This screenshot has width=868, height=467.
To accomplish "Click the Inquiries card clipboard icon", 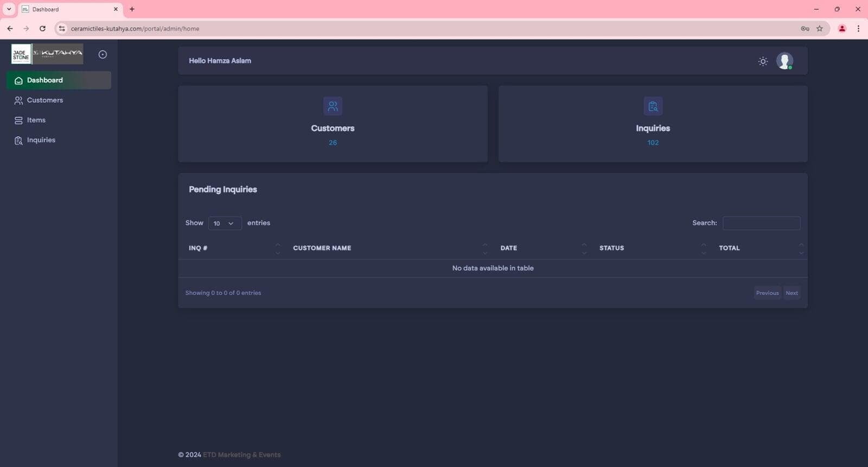I will pos(653,106).
